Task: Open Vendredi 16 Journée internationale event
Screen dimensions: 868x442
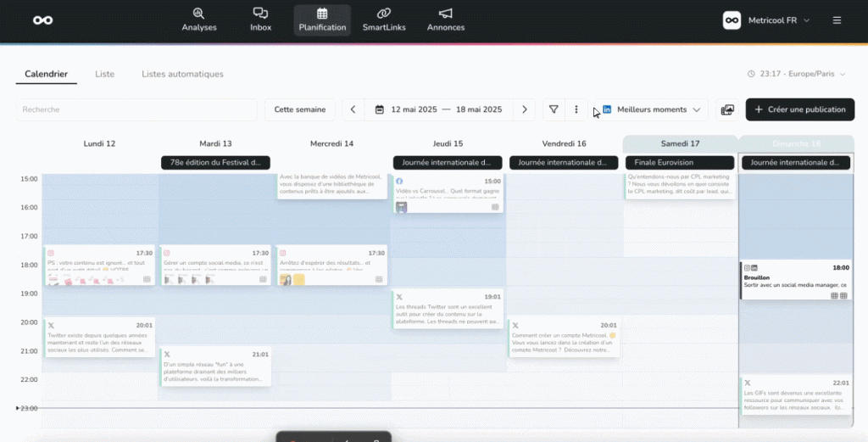Action: [x=564, y=163]
